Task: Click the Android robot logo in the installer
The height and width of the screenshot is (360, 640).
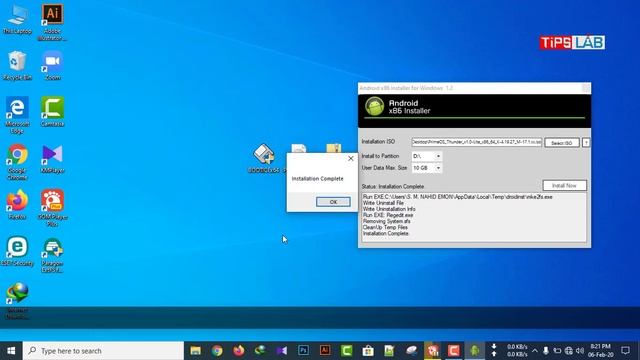Action: (x=374, y=107)
